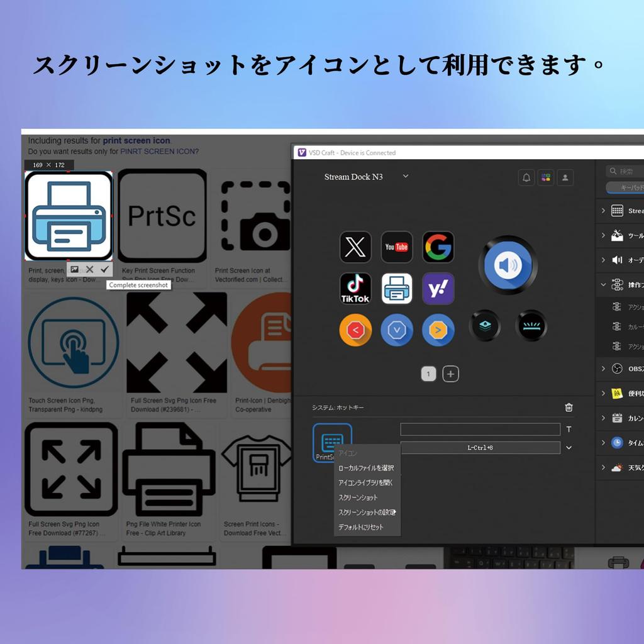
Task: Click the Yahoo key icon
Action: pos(438,289)
